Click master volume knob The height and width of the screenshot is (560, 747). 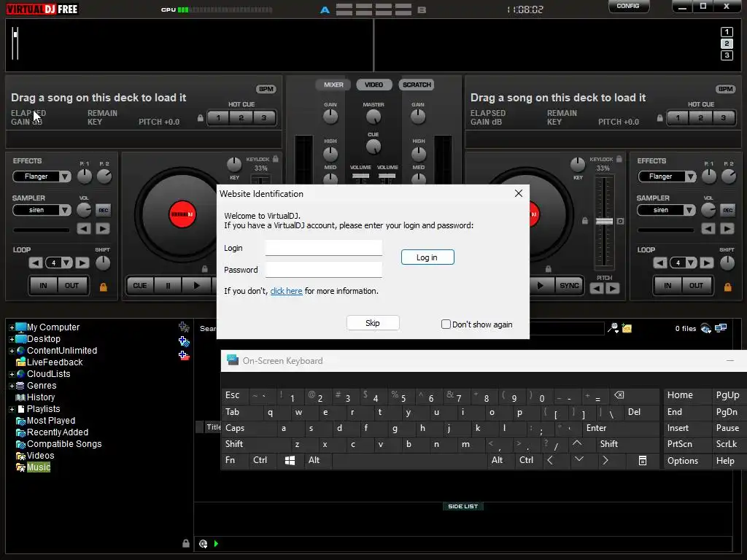373,116
